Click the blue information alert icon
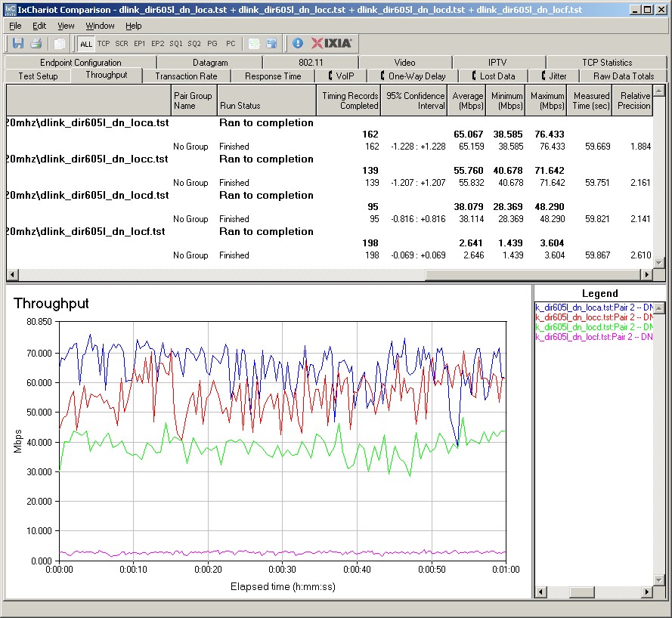Viewport: 672px width, 618px height. click(x=297, y=43)
